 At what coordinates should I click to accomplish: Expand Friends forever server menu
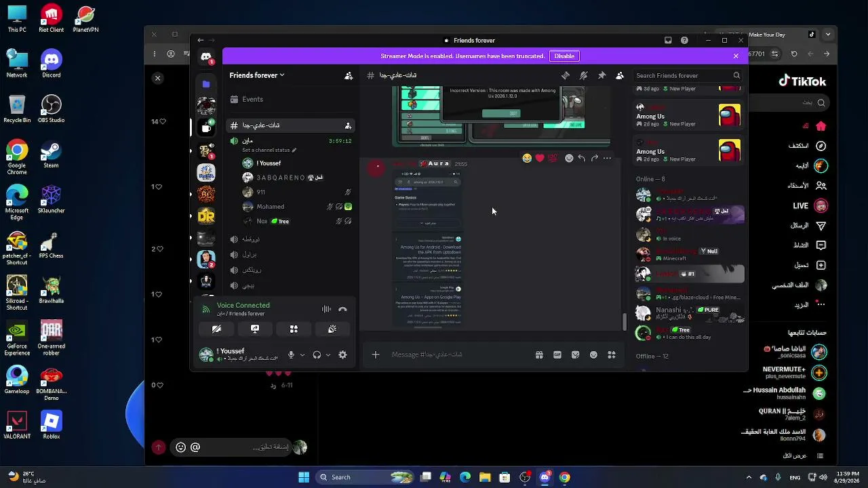257,75
